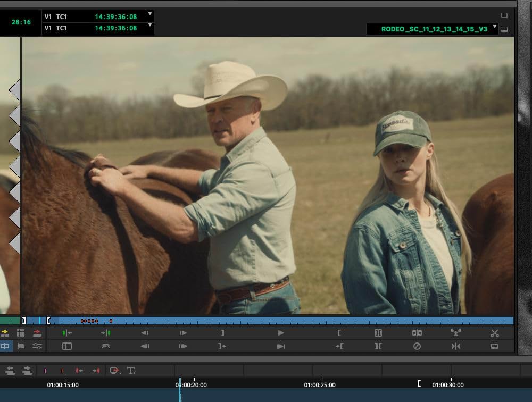Toggle the gang (chain link) button

click(x=106, y=346)
